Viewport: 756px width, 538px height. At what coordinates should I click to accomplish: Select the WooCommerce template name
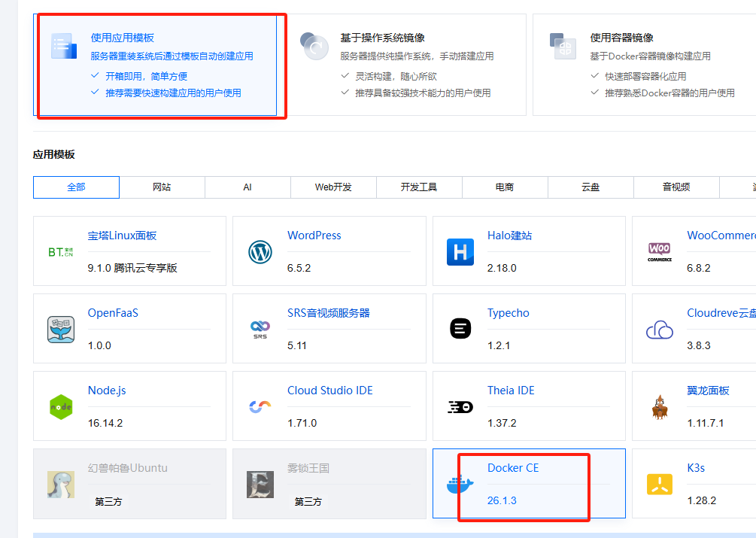coord(721,236)
